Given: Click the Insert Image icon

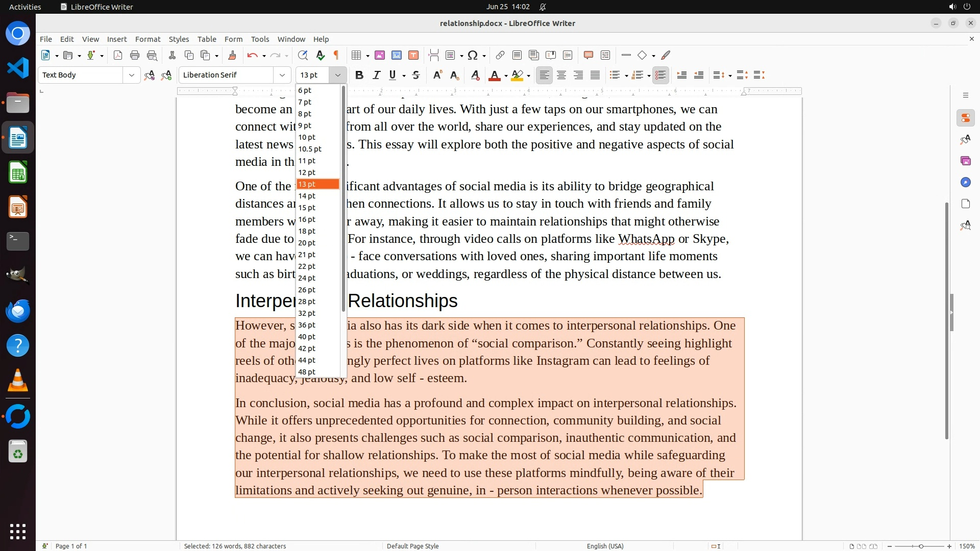Looking at the screenshot, I should (x=379, y=55).
